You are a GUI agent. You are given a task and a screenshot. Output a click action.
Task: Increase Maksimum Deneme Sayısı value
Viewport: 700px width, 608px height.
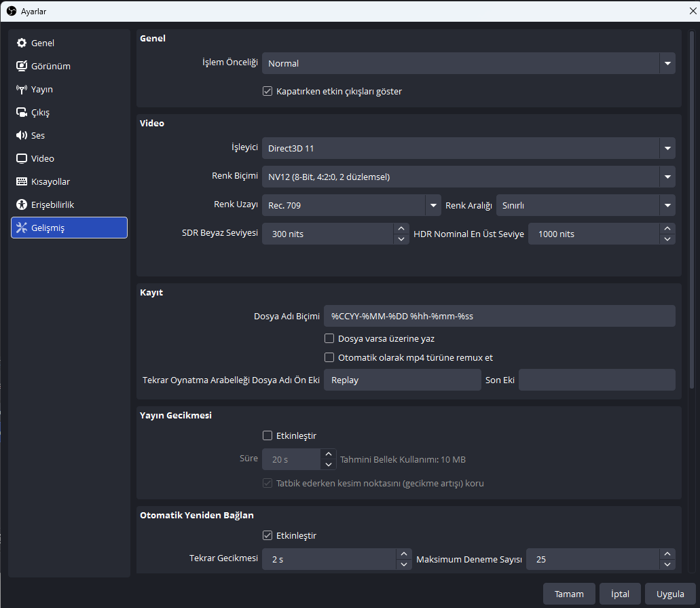click(x=667, y=554)
